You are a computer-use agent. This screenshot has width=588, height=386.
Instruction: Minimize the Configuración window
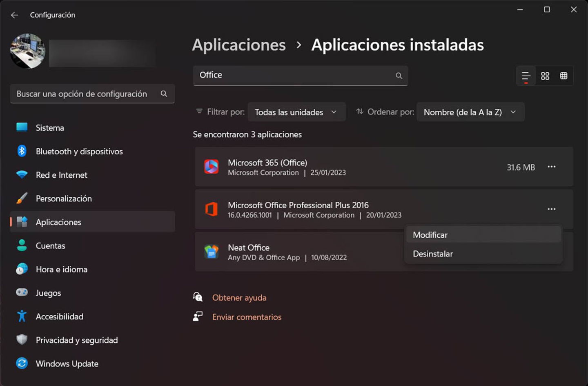point(520,9)
